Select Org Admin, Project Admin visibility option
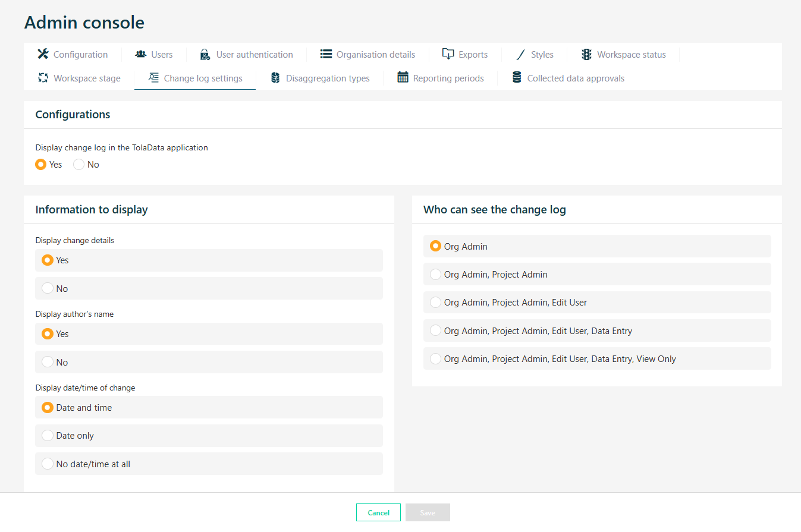The image size is (801, 532). [436, 274]
